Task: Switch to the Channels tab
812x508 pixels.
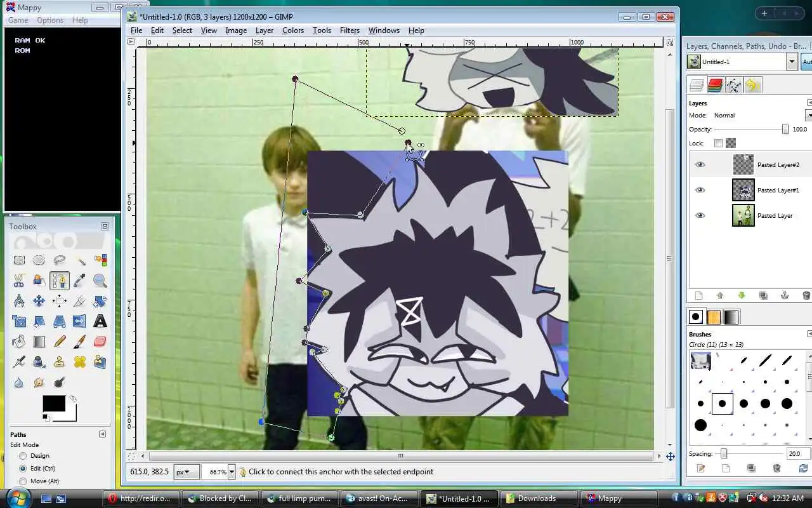Action: click(716, 85)
